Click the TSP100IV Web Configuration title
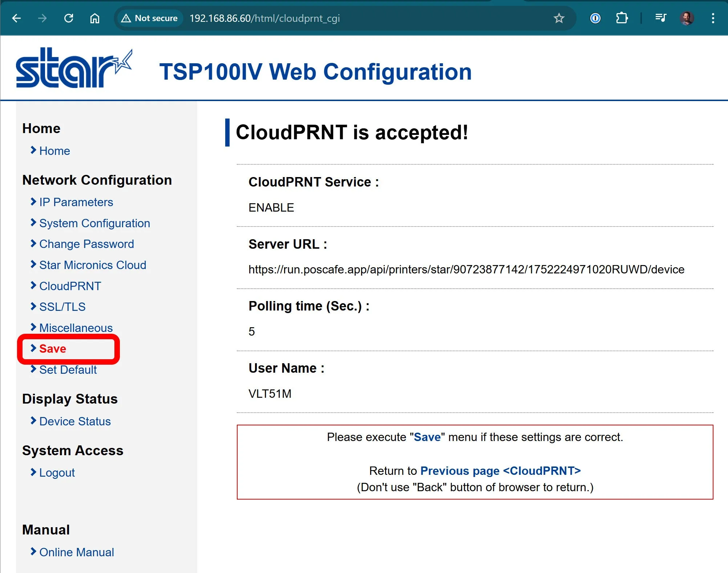Viewport: 728px width, 573px height. [315, 72]
